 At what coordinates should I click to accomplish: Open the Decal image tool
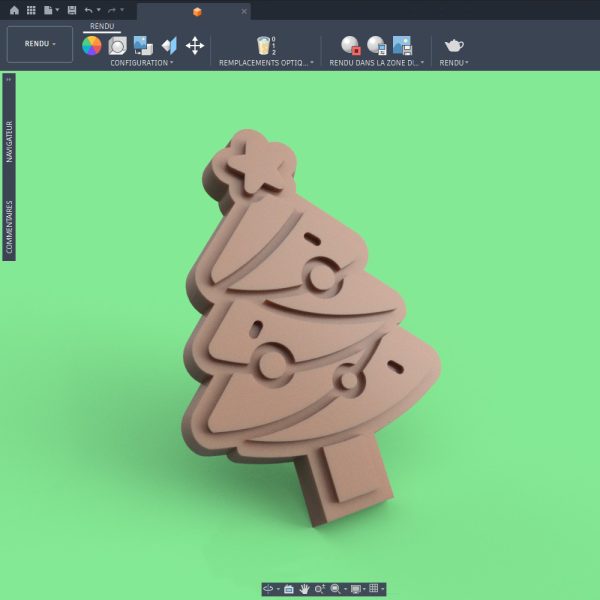[x=143, y=46]
